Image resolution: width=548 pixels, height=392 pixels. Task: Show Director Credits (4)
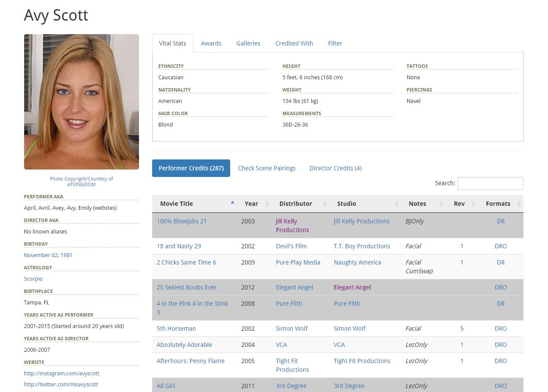click(336, 168)
